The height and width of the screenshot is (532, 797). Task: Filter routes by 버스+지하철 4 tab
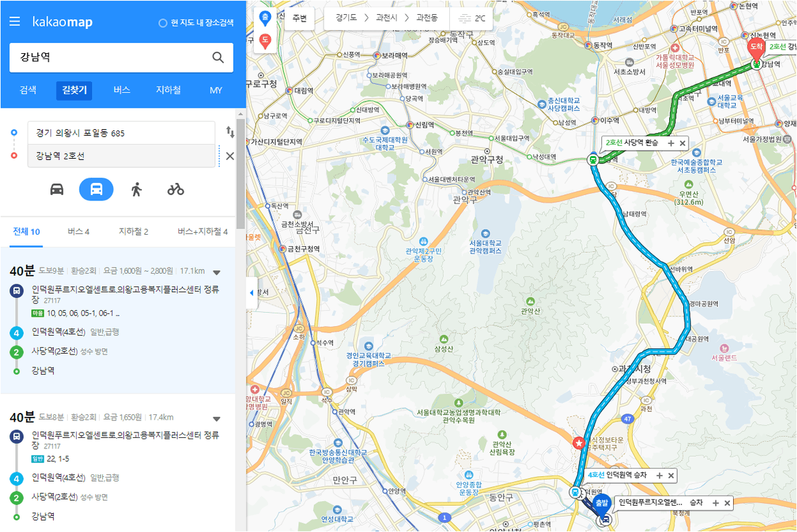202,232
